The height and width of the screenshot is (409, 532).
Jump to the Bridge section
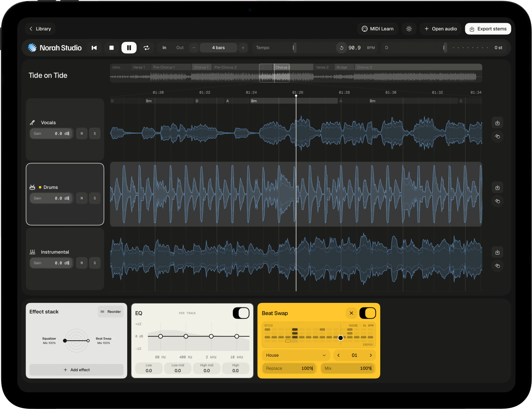pos(344,67)
